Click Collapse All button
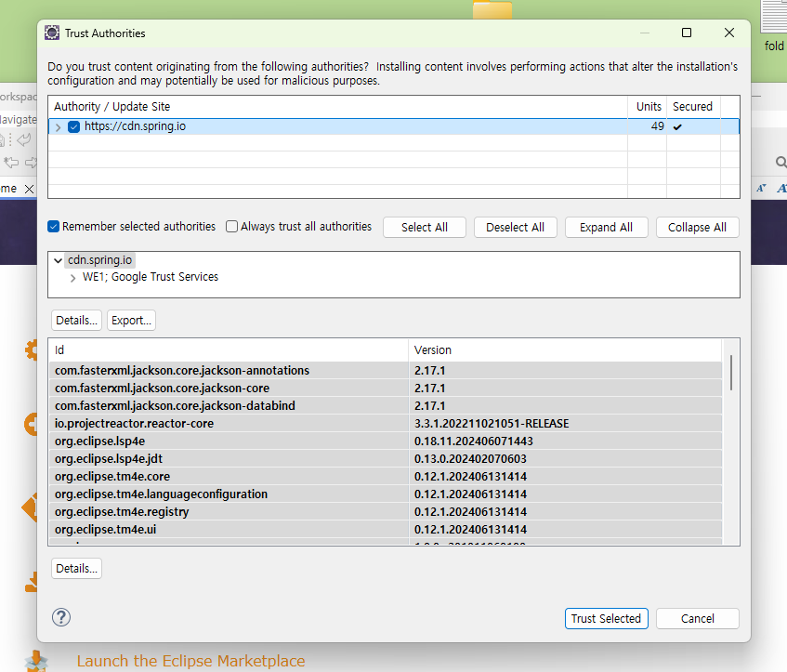787x672 pixels. pyautogui.click(x=697, y=227)
